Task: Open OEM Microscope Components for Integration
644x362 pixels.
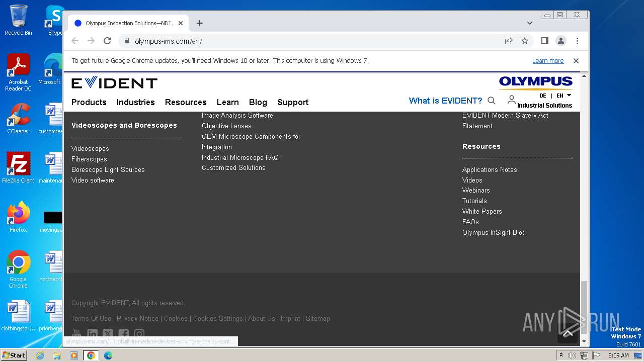Action: click(251, 142)
